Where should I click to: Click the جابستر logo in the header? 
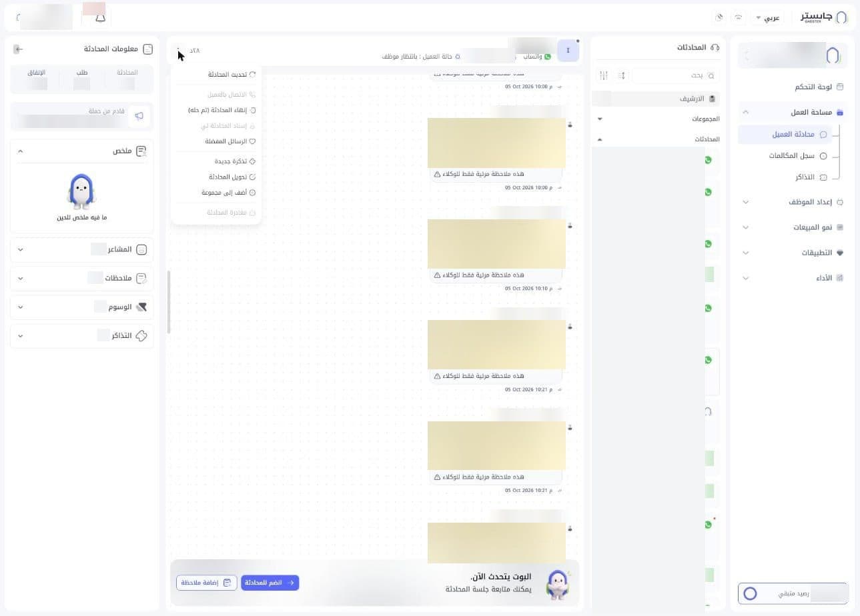pos(823,17)
